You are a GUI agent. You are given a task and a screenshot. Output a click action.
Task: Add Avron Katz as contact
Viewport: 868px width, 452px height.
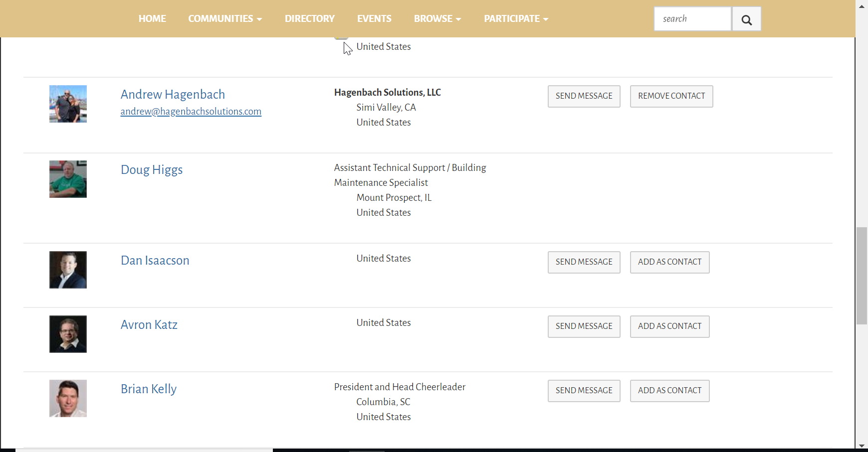click(670, 326)
